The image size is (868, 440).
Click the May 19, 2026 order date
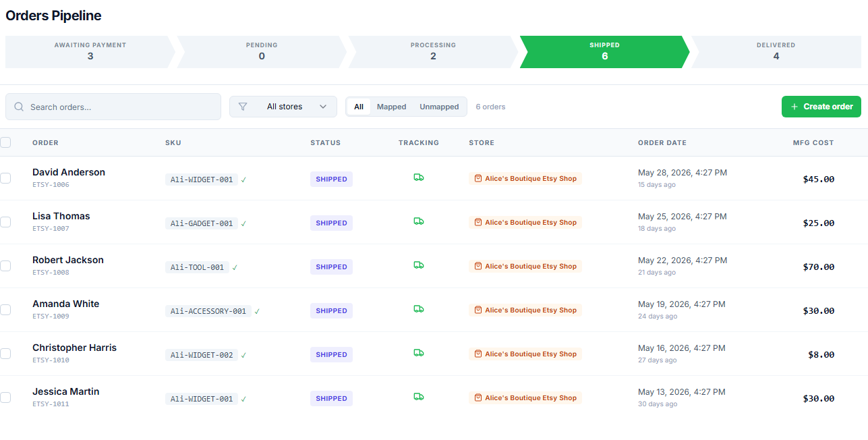pyautogui.click(x=683, y=304)
